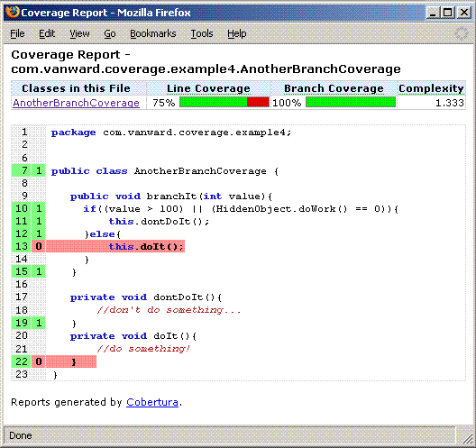Open the Tools menu
This screenshot has width=476, height=448.
click(x=202, y=33)
